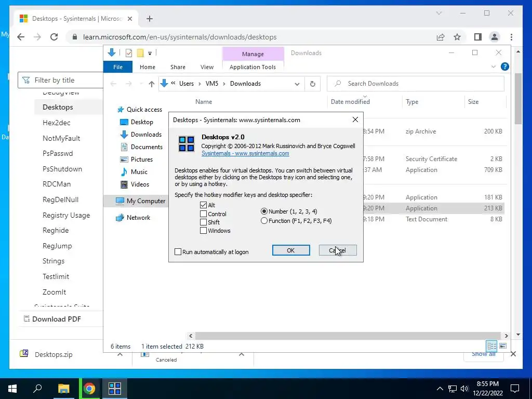This screenshot has height=399, width=532.
Task: Tick the Shift modifier checkbox
Action: 203,222
